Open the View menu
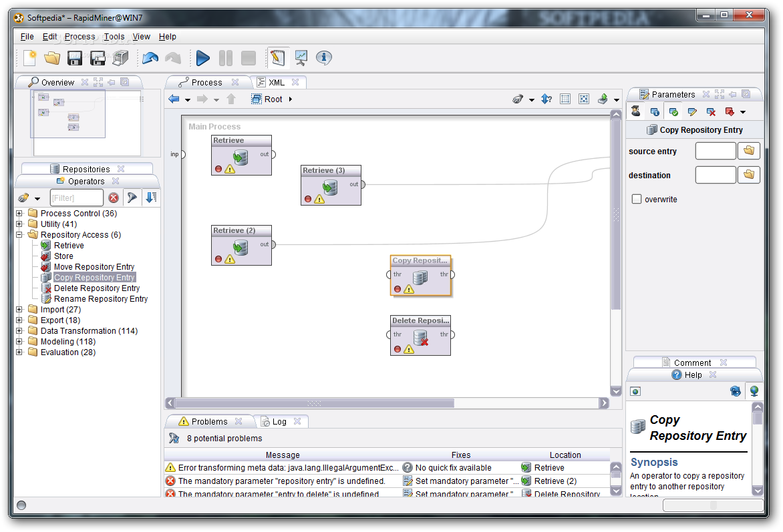 pos(142,37)
